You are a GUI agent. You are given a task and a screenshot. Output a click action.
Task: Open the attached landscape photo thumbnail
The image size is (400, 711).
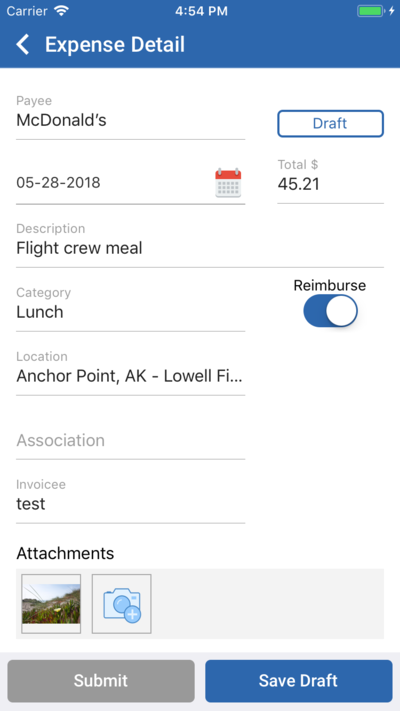(x=51, y=604)
